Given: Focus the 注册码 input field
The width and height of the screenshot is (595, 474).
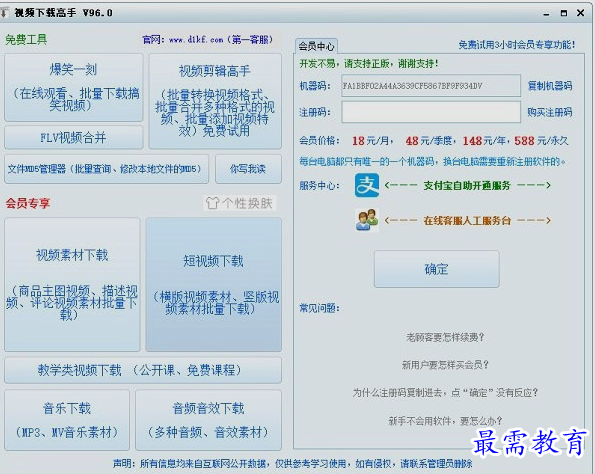Looking at the screenshot, I should click(431, 112).
